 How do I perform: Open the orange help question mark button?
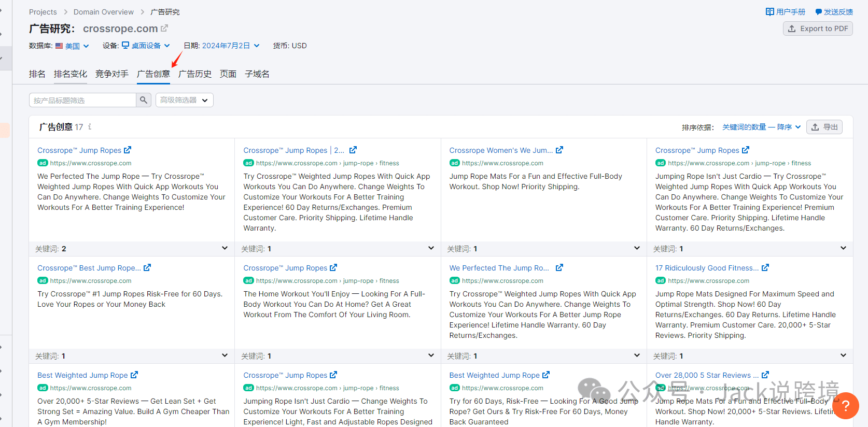(846, 405)
